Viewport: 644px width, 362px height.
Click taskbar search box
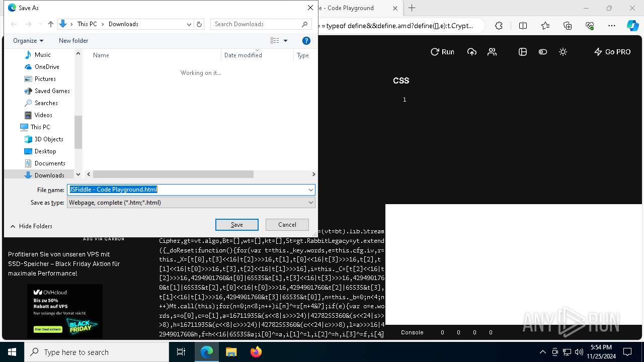[x=97, y=352]
